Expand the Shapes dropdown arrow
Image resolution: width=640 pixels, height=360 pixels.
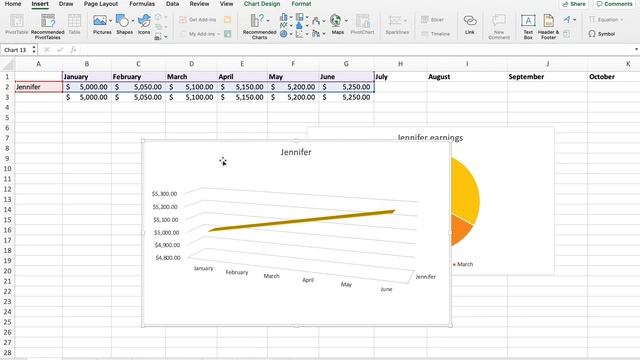click(133, 20)
